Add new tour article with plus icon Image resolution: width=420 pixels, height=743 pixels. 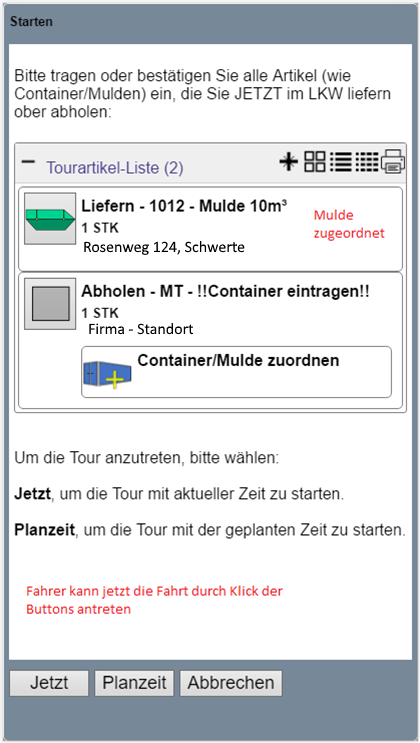pyautogui.click(x=288, y=162)
